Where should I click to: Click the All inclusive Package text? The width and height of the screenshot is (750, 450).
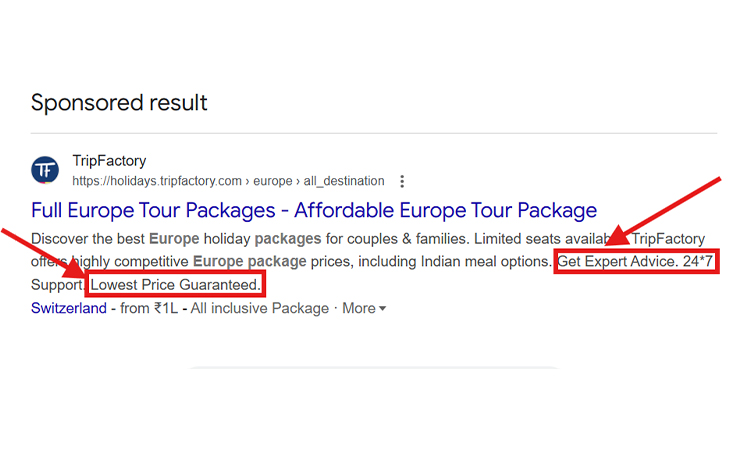[259, 309]
